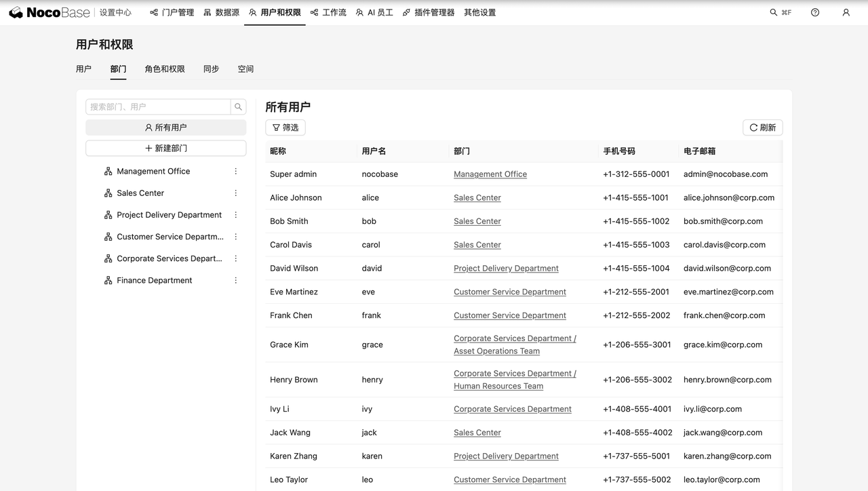The height and width of the screenshot is (491, 868).
Task: Click the email leo.taylor@corp.com
Action: (x=722, y=480)
